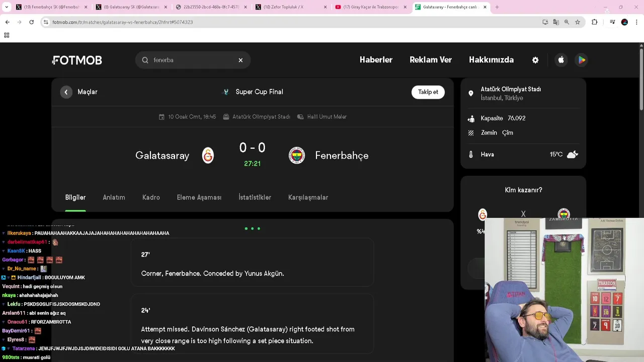Image resolution: width=644 pixels, height=362 pixels.
Task: Switch to the 22b23550 tab
Action: pyautogui.click(x=211, y=7)
